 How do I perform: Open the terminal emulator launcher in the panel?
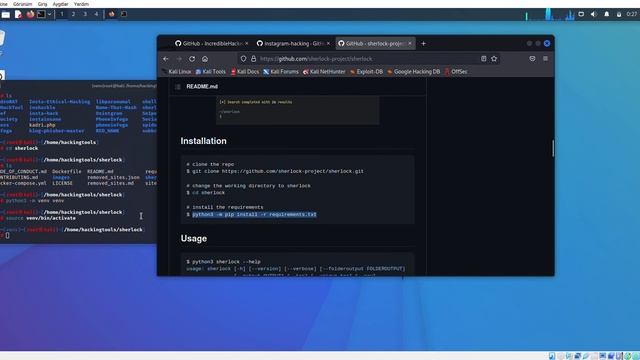[41, 14]
